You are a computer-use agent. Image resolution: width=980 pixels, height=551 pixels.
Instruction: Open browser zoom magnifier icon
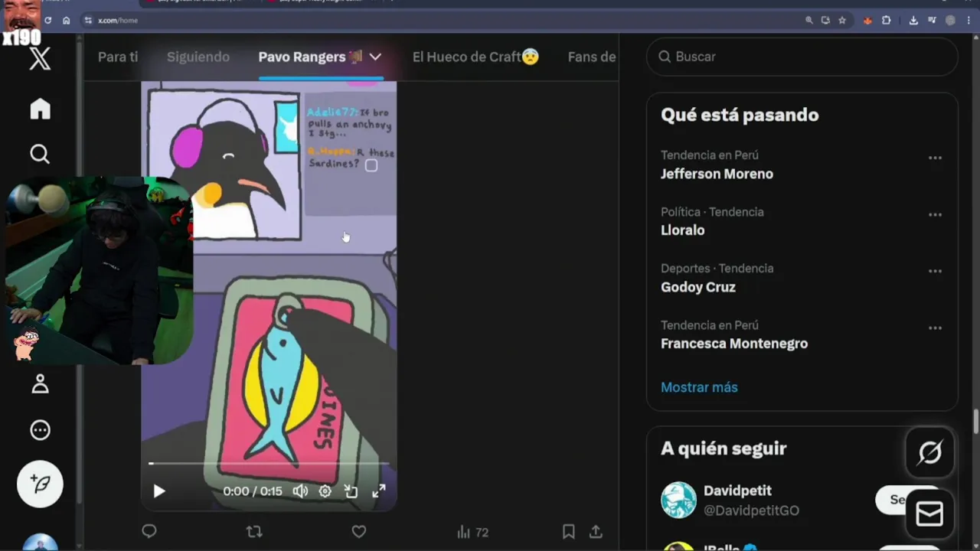(809, 21)
